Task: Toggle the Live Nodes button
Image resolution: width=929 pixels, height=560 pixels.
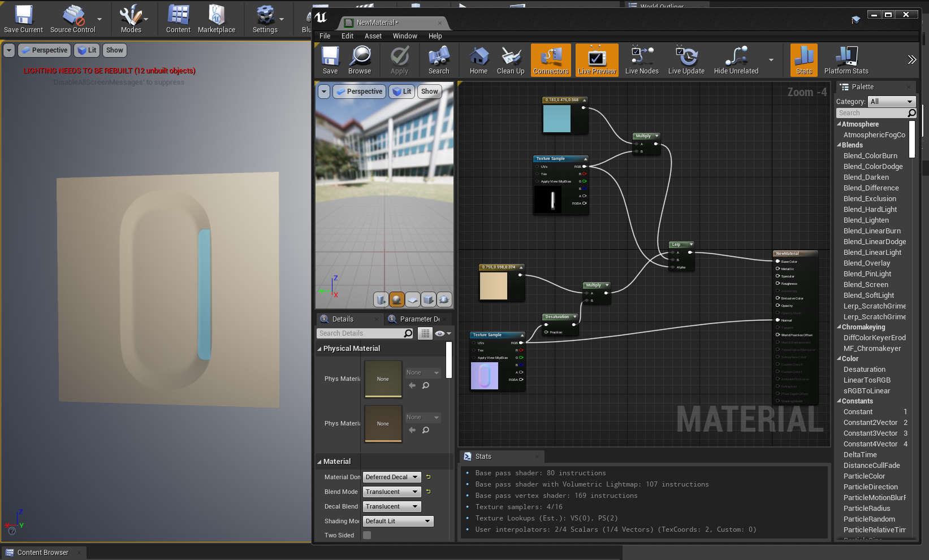Action: 642,60
